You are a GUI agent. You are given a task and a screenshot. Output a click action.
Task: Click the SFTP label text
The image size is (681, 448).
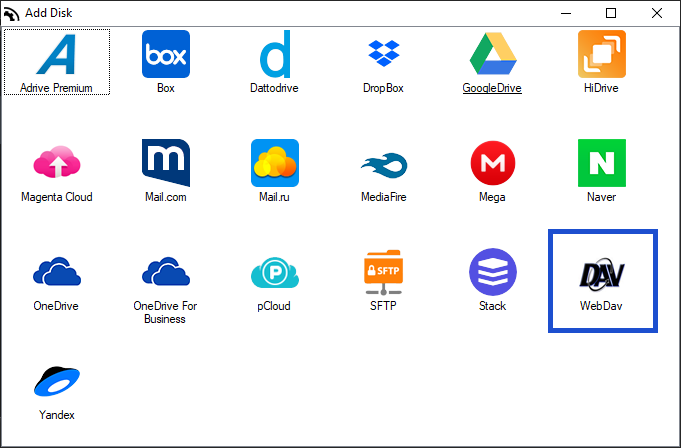(383, 306)
